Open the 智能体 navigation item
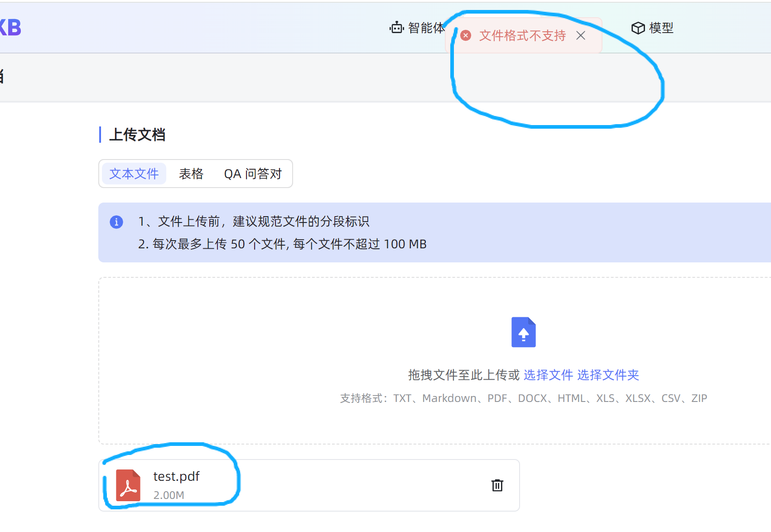 click(x=425, y=28)
